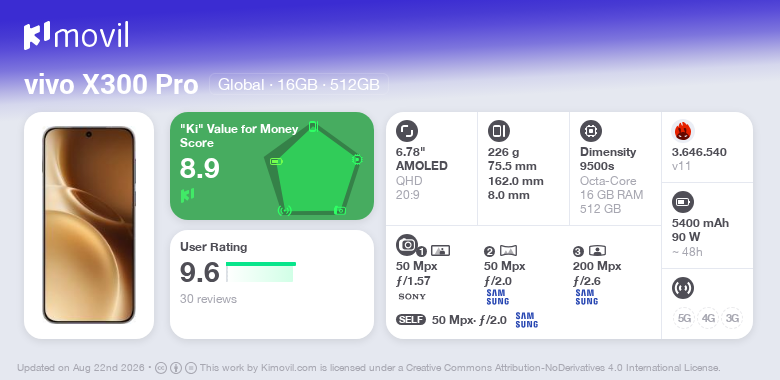Select the 5G network badge
The height and width of the screenshot is (380, 780).
click(684, 318)
